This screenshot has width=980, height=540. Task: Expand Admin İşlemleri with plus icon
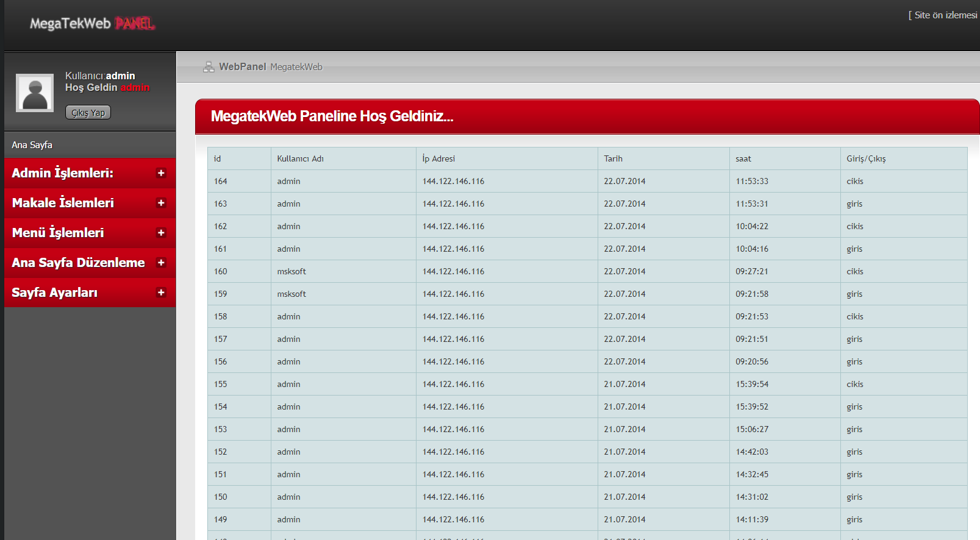coord(161,173)
